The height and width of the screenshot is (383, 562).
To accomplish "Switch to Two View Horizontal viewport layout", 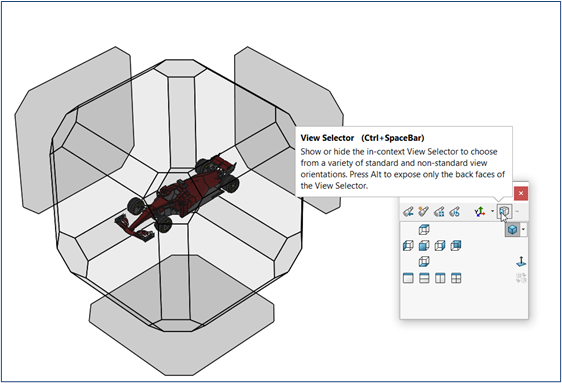I will tap(424, 278).
